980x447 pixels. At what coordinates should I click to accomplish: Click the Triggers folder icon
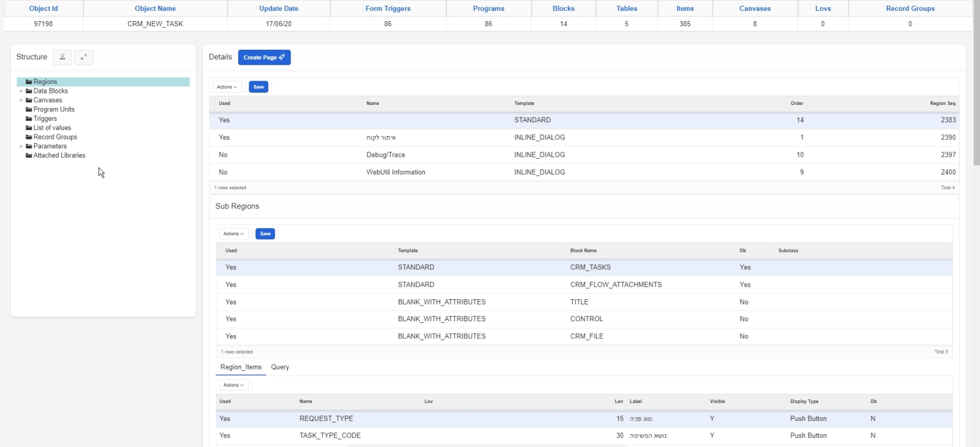coord(29,119)
